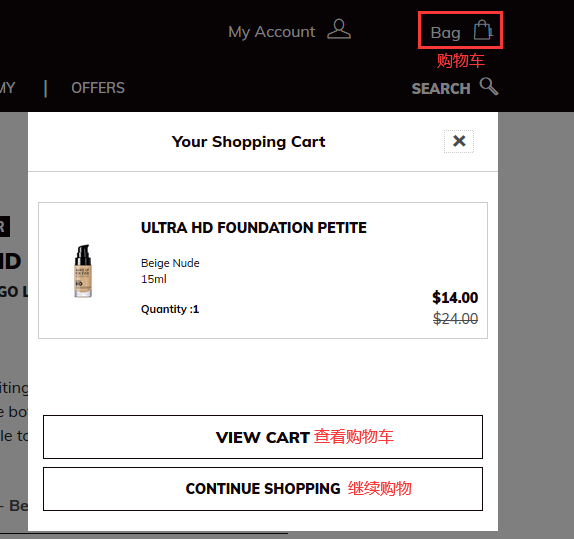Click the Quantity :1 label
Screen dimensions: 574x539
tap(170, 309)
